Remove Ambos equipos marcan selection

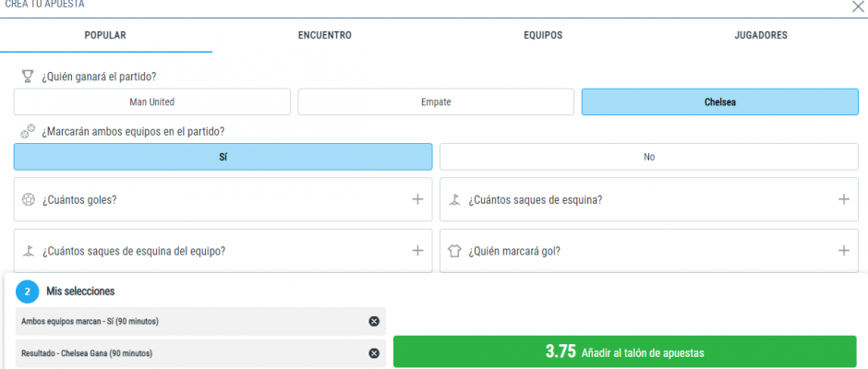(374, 321)
